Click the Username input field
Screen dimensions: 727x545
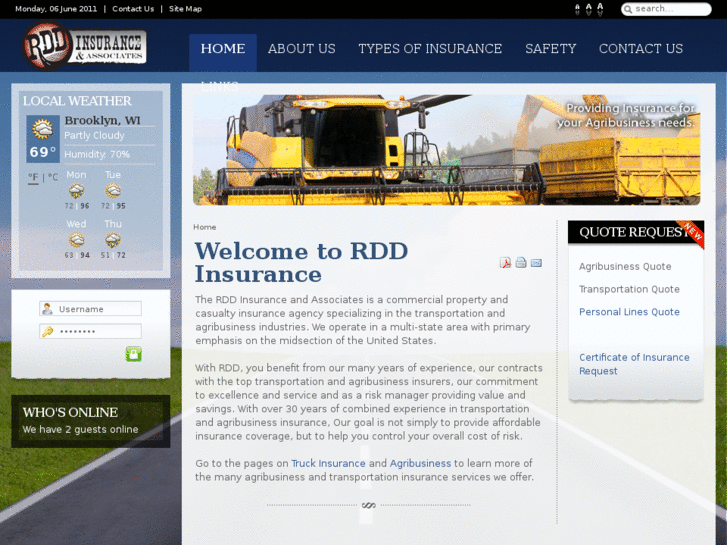pyautogui.click(x=90, y=309)
